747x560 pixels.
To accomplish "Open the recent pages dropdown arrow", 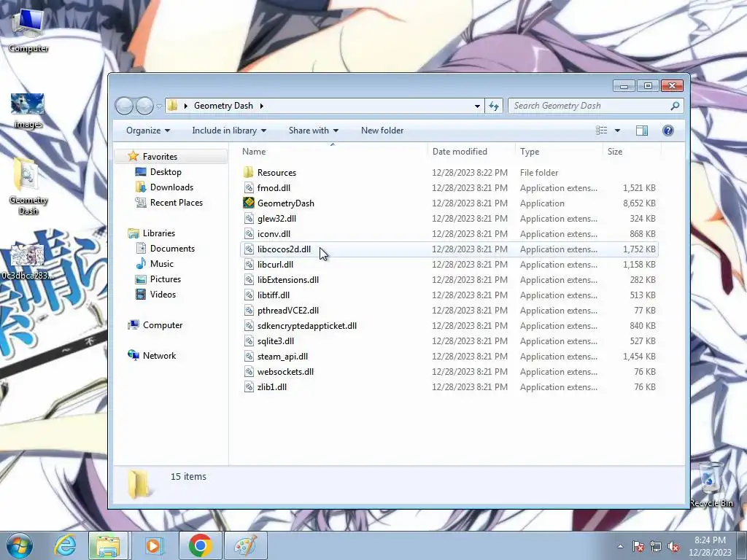I will [x=159, y=106].
